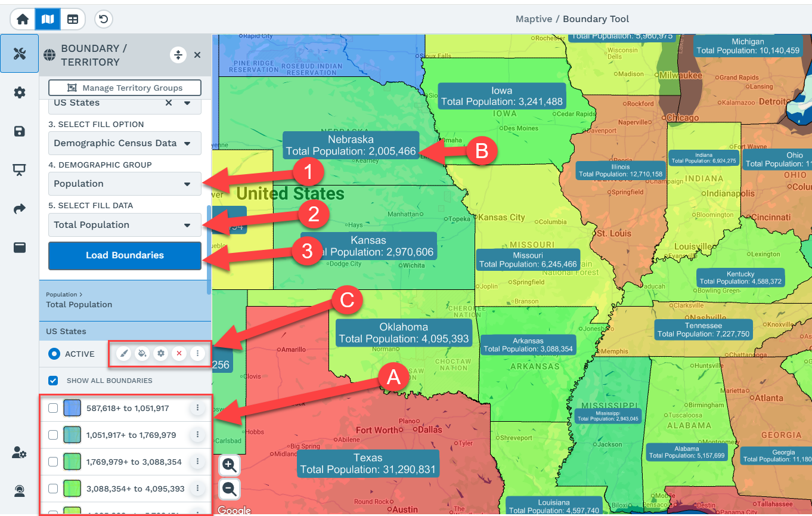Image resolution: width=812 pixels, height=516 pixels.
Task: Open the Home view icon
Action: click(23, 19)
